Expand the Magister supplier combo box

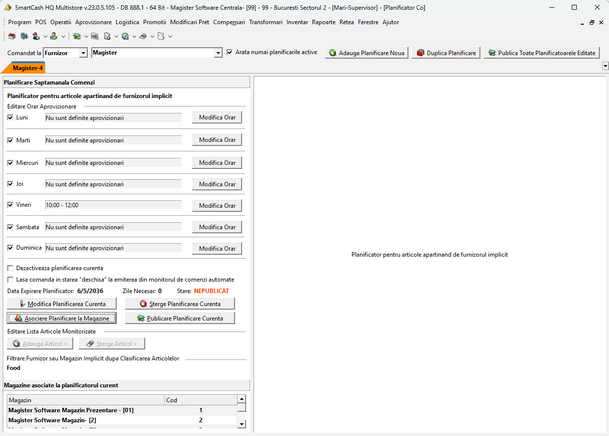click(218, 53)
